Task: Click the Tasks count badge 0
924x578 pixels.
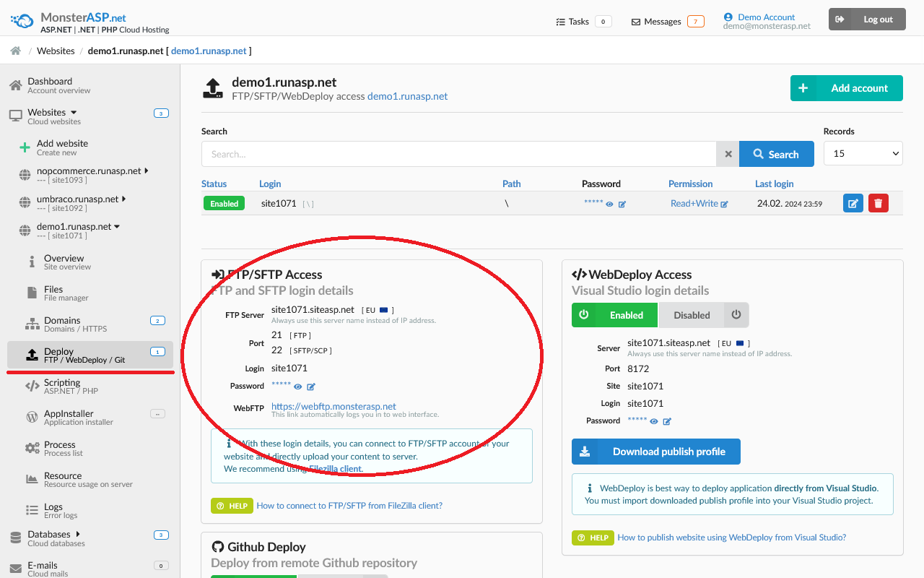Action: [x=603, y=22]
